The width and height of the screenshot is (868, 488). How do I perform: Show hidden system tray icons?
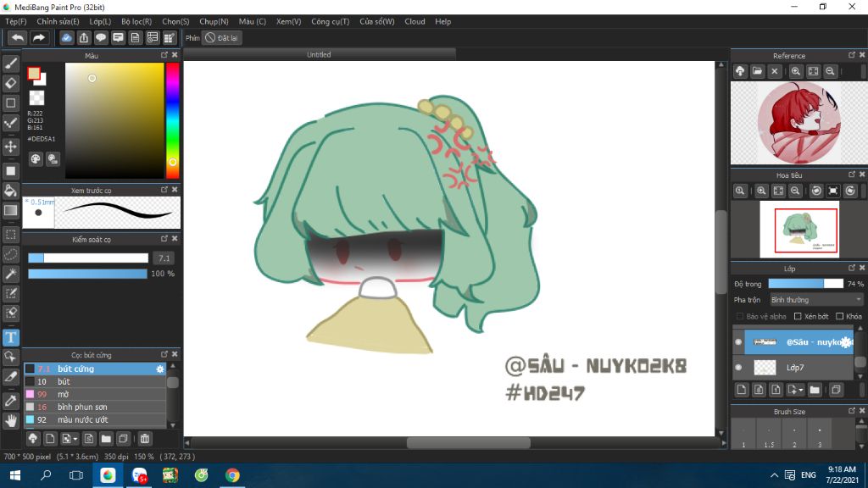(x=774, y=475)
